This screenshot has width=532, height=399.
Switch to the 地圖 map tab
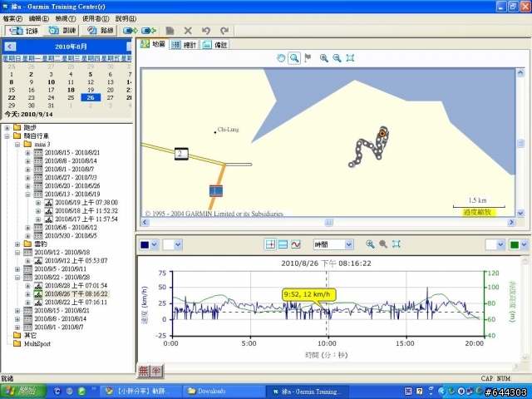(x=153, y=44)
